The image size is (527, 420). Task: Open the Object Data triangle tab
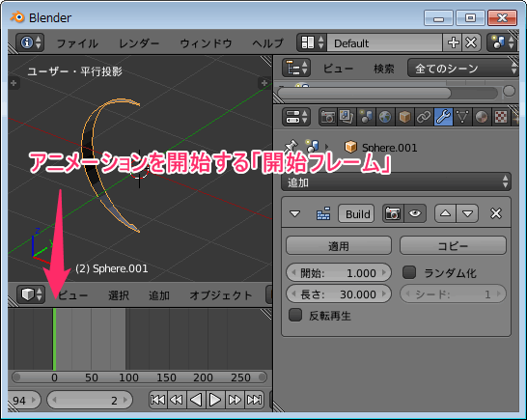[462, 117]
